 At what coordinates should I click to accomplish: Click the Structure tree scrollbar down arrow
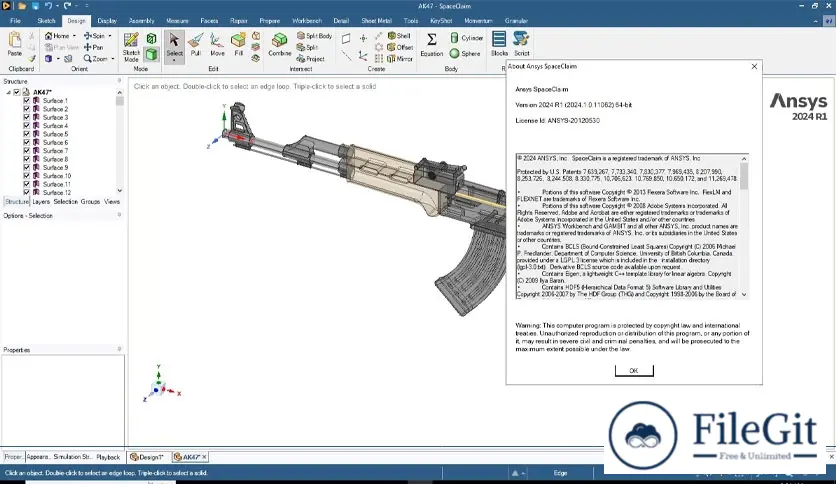[x=119, y=191]
